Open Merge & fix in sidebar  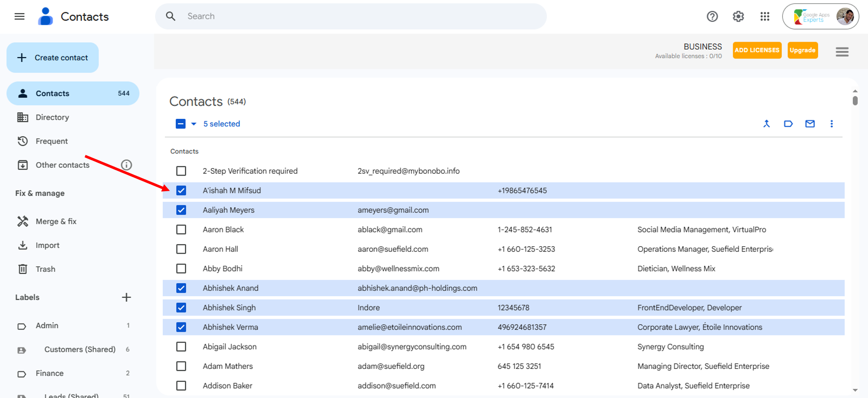[56, 222]
